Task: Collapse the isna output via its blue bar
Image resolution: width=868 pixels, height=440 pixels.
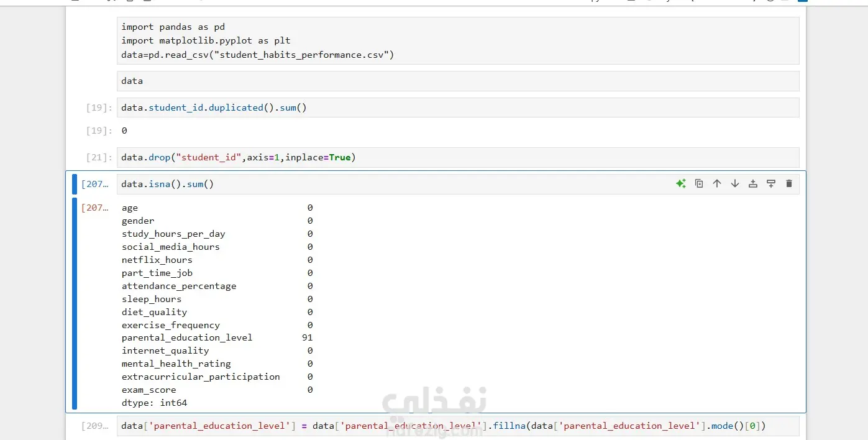Action: click(x=75, y=303)
